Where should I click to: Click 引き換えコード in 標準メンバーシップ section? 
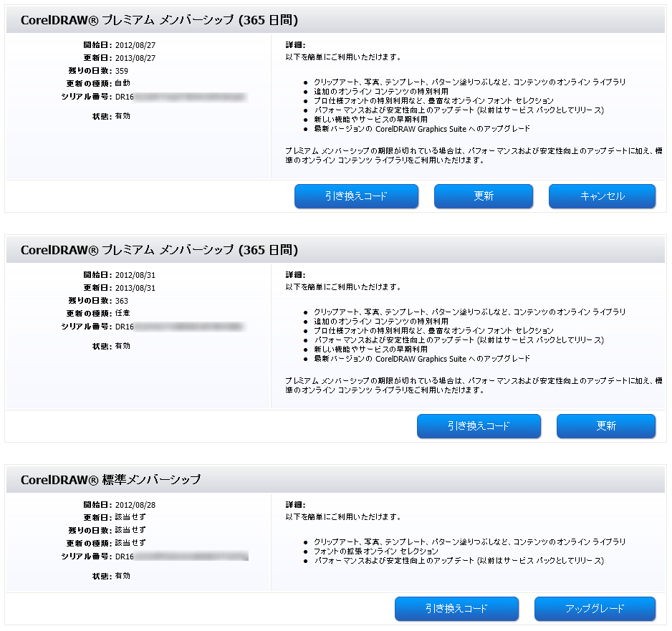click(456, 609)
